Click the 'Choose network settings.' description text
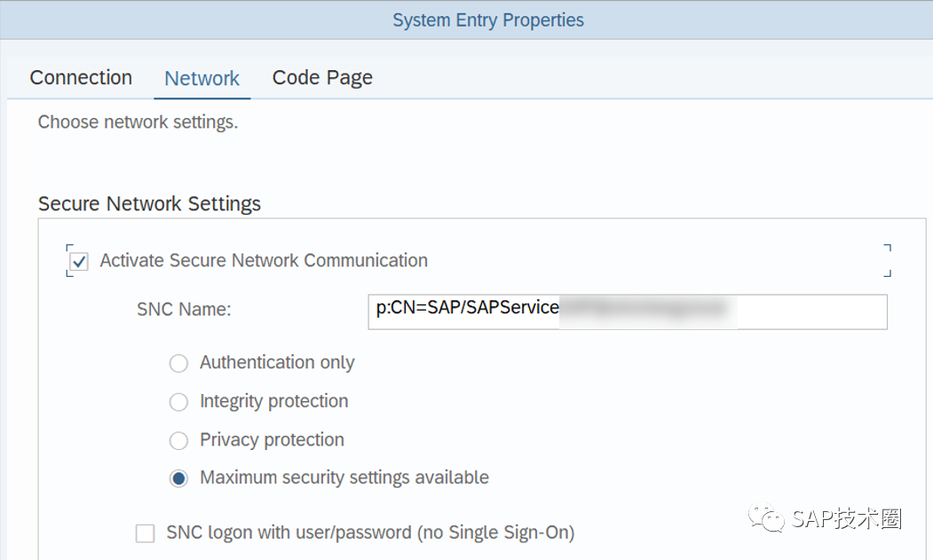The width and height of the screenshot is (933, 560). (x=138, y=122)
